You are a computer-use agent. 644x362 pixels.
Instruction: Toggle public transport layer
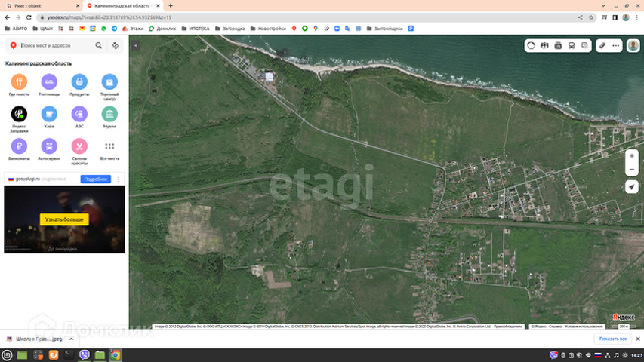[572, 45]
